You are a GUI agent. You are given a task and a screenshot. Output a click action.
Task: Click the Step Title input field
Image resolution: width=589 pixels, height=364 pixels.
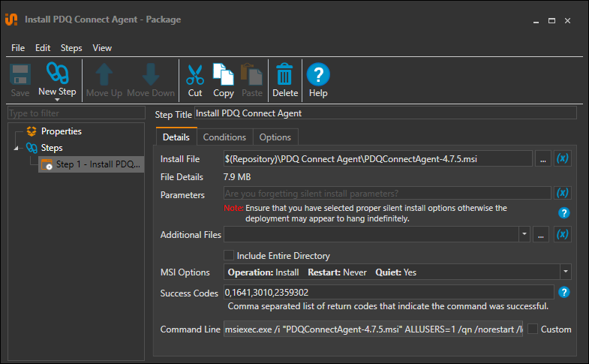pyautogui.click(x=385, y=113)
